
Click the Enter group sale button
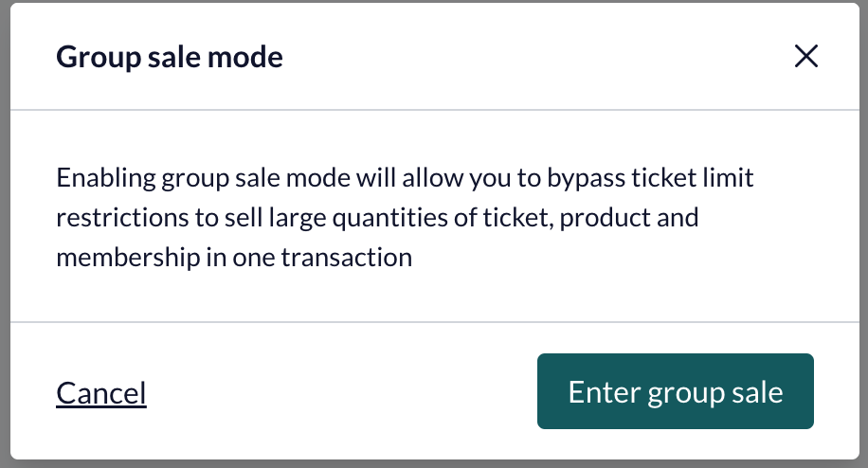[676, 391]
